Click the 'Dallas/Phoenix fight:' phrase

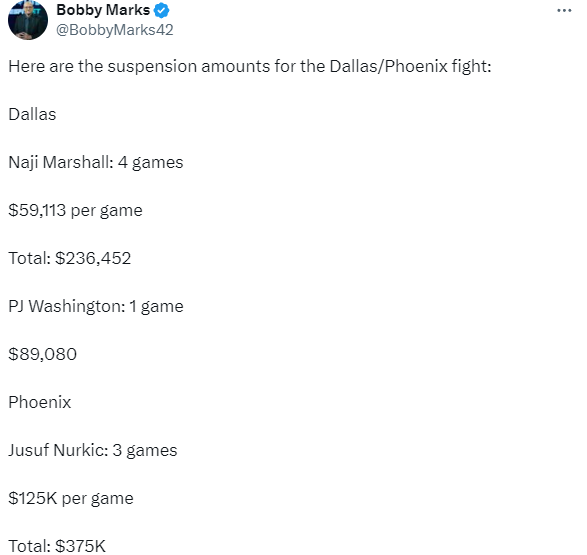click(x=410, y=67)
